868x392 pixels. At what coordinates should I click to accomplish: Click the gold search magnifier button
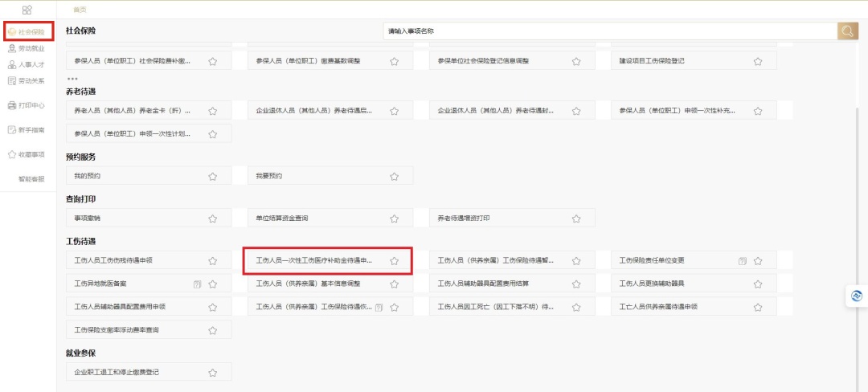point(847,31)
